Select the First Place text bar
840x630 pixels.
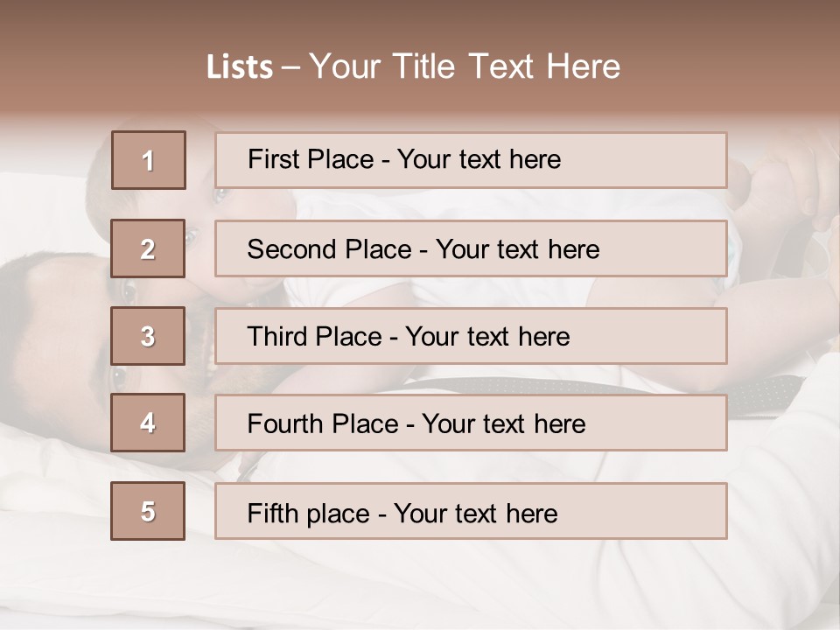point(471,160)
